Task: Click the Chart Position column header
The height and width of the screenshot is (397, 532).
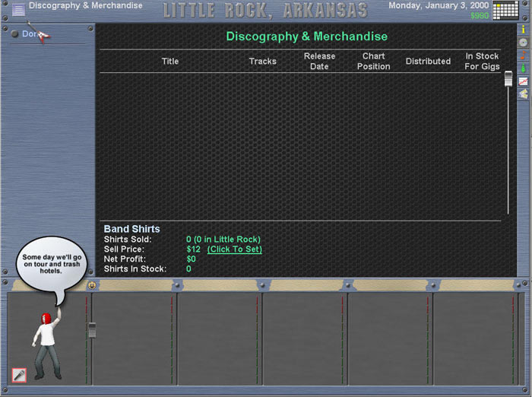Action: pyautogui.click(x=373, y=62)
